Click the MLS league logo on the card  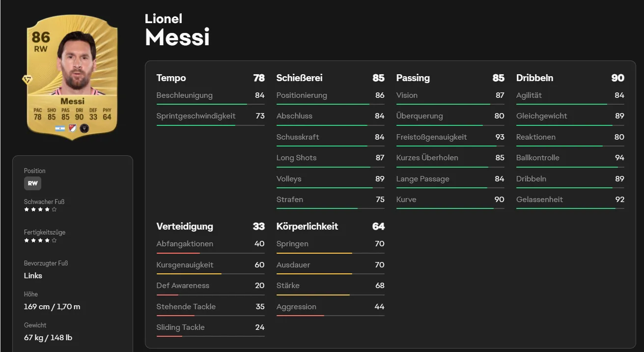pos(72,128)
